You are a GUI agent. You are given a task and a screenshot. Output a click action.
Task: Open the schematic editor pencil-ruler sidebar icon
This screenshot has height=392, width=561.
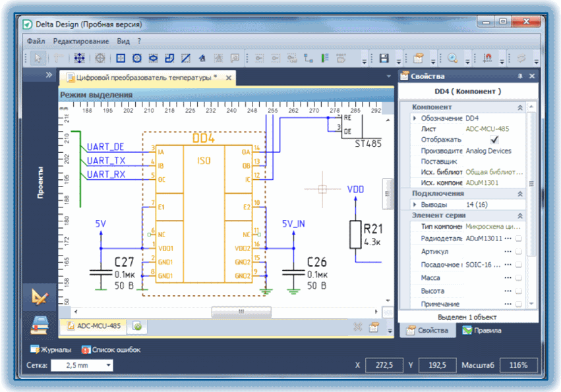tap(40, 297)
